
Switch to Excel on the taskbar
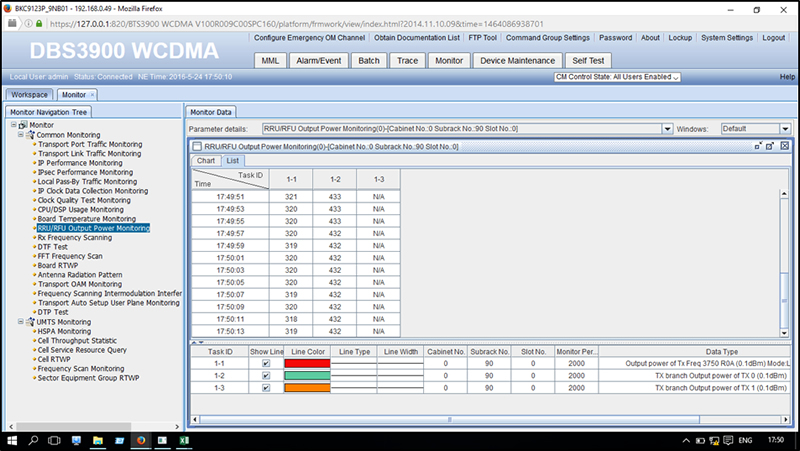pos(184,440)
